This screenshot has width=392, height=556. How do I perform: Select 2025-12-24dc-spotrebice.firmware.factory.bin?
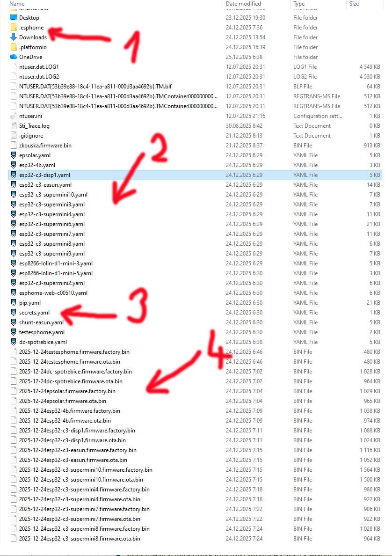[x=75, y=372]
